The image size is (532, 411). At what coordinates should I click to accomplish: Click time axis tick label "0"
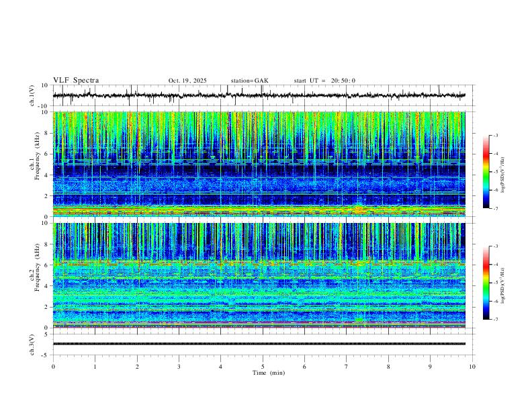pos(53,367)
